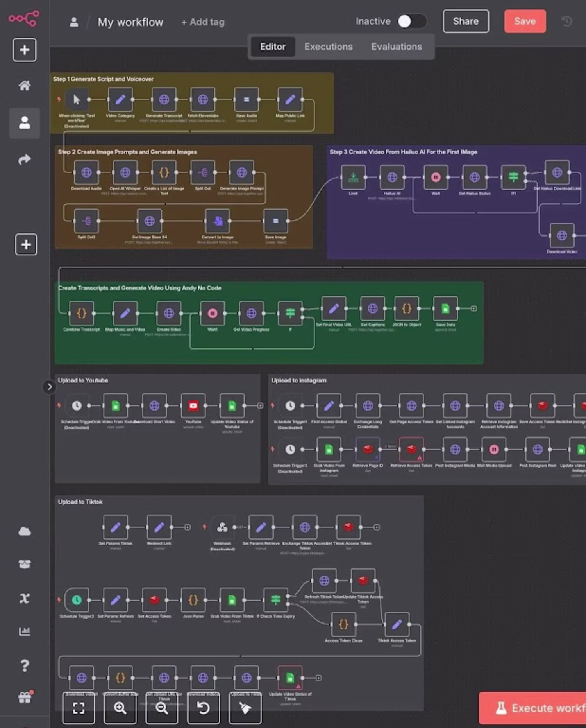Toggle the Inactive workflow switch

[412, 21]
